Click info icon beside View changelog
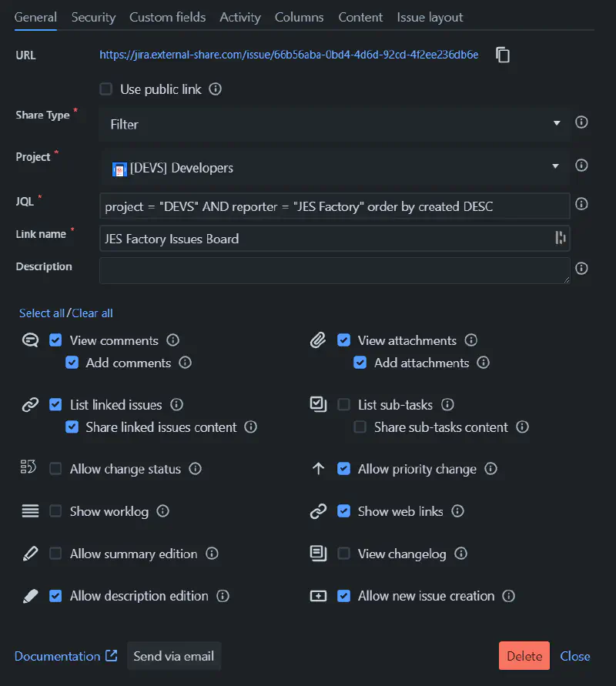The width and height of the screenshot is (616, 686). point(460,554)
